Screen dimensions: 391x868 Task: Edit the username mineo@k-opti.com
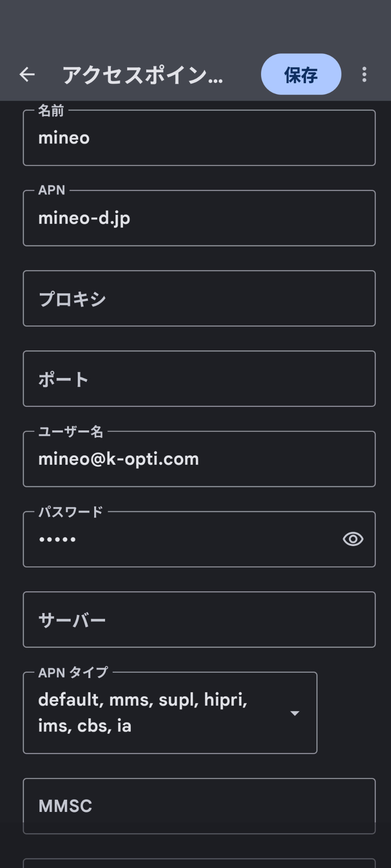coord(199,459)
